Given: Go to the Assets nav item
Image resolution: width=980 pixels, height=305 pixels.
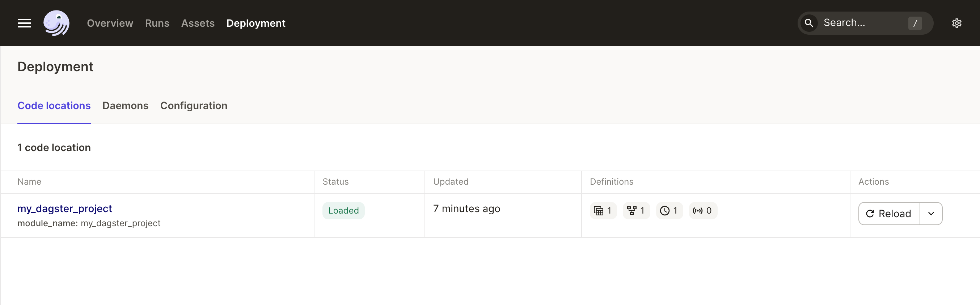Looking at the screenshot, I should [x=198, y=23].
